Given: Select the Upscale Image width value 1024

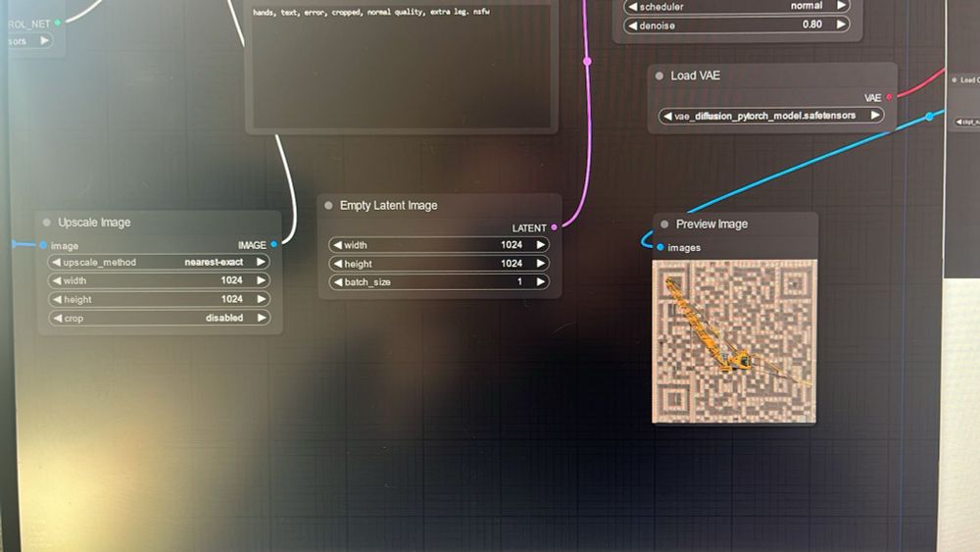Looking at the screenshot, I should pyautogui.click(x=231, y=280).
